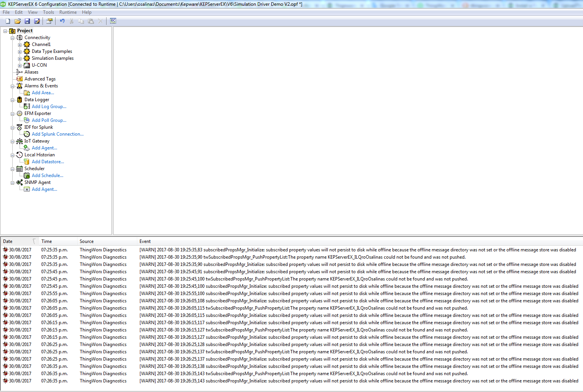Expand the Channel1 tree node
583x392 pixels.
[x=20, y=44]
